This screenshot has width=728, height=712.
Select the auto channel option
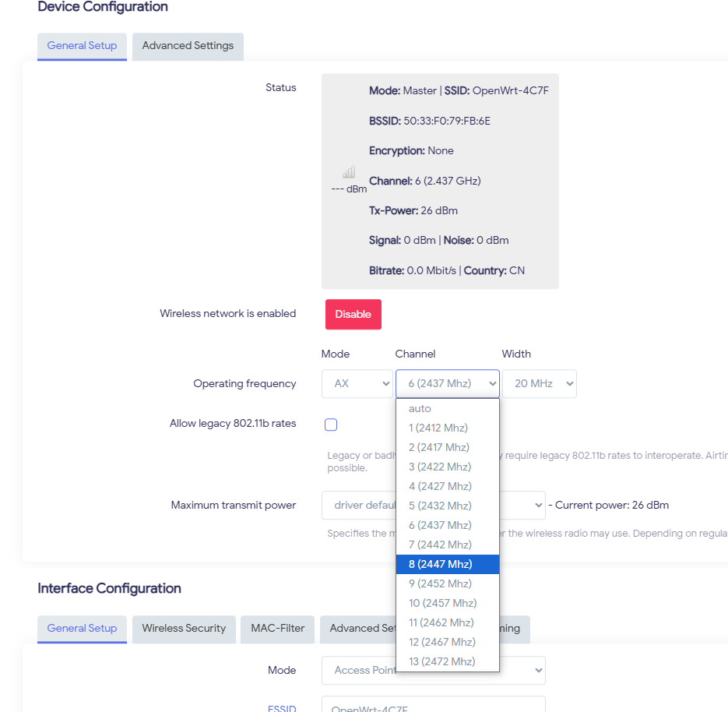point(448,409)
